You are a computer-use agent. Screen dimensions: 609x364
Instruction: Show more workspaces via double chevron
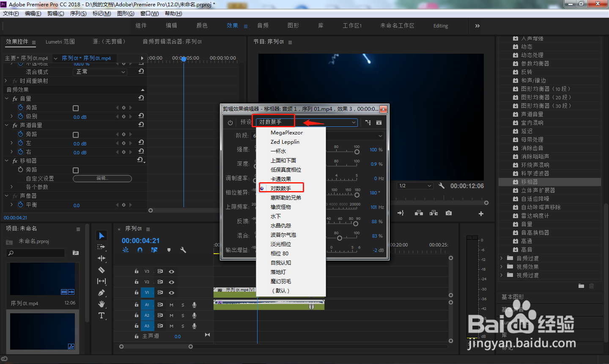[x=477, y=26]
